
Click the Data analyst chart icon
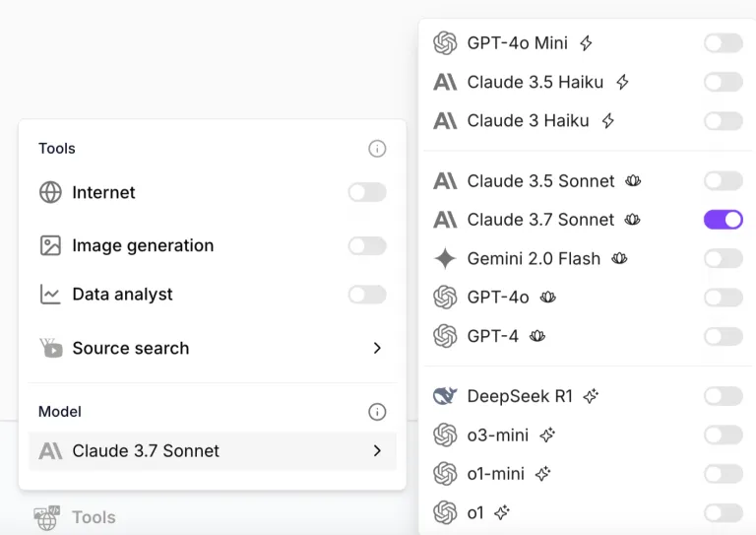click(x=50, y=295)
